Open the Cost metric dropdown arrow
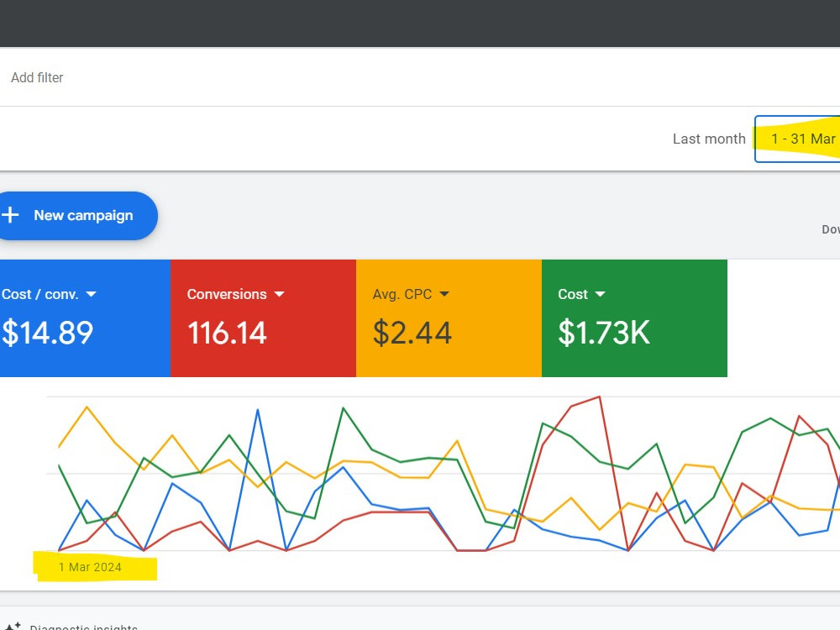This screenshot has height=630, width=840. [x=600, y=294]
